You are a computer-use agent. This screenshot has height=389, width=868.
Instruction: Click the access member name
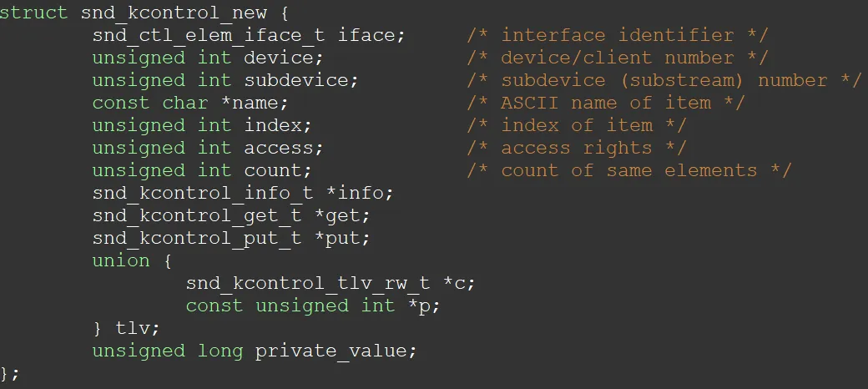279,149
